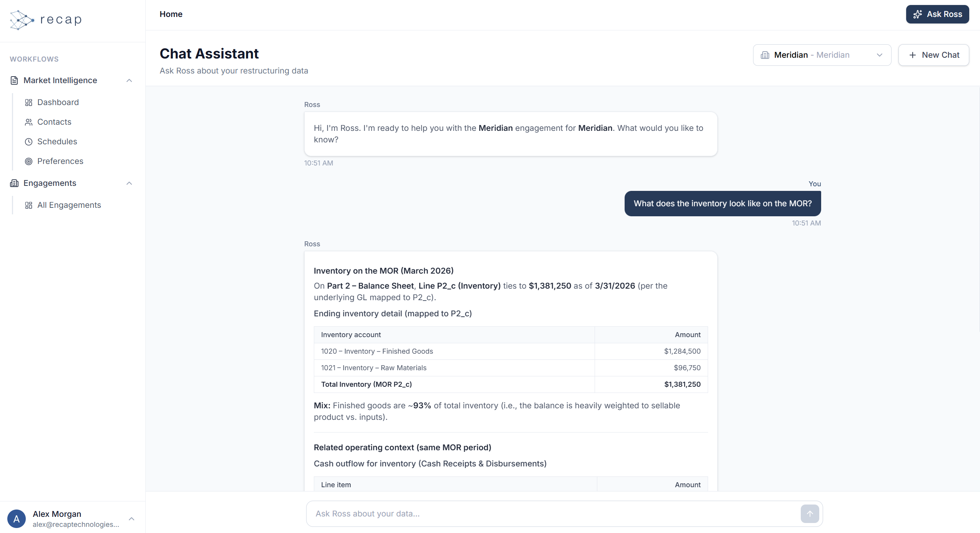Start a New Chat
980x533 pixels.
pos(934,55)
